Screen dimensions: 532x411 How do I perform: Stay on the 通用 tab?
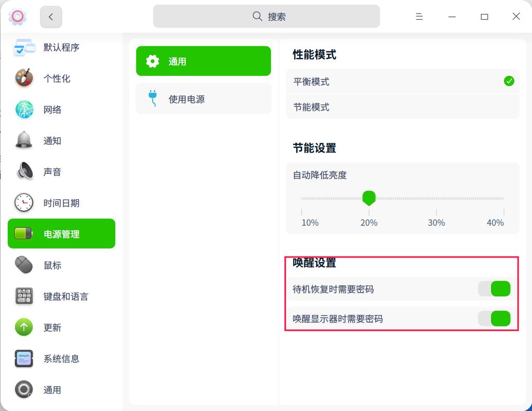pos(203,61)
